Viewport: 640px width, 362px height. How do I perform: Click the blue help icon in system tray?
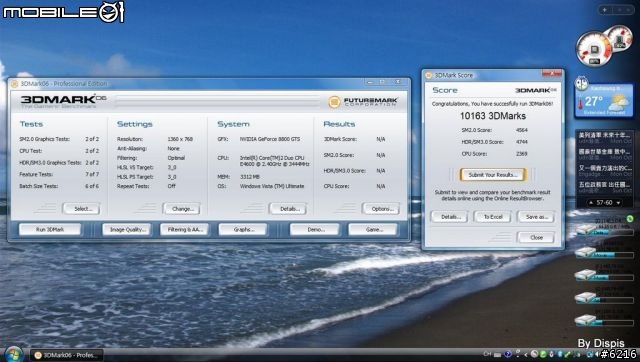[x=508, y=354]
